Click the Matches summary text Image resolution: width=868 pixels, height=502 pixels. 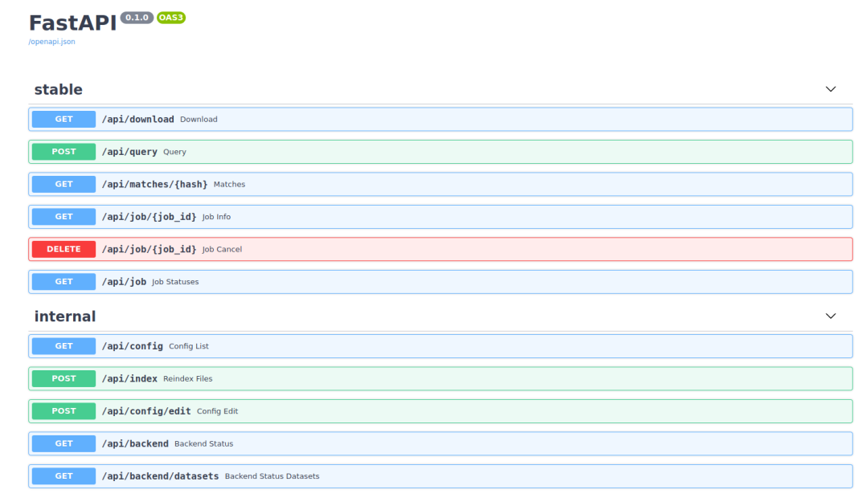229,184
